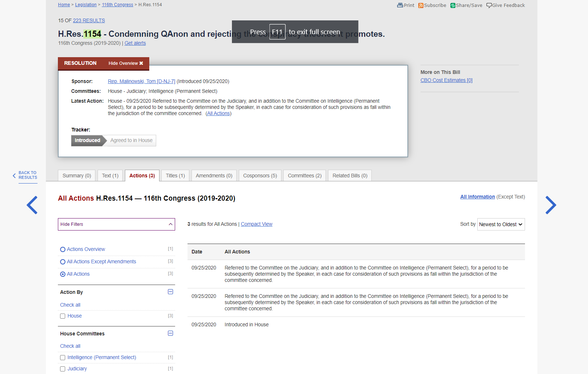
Task: Switch to Compact View
Action: (257, 224)
